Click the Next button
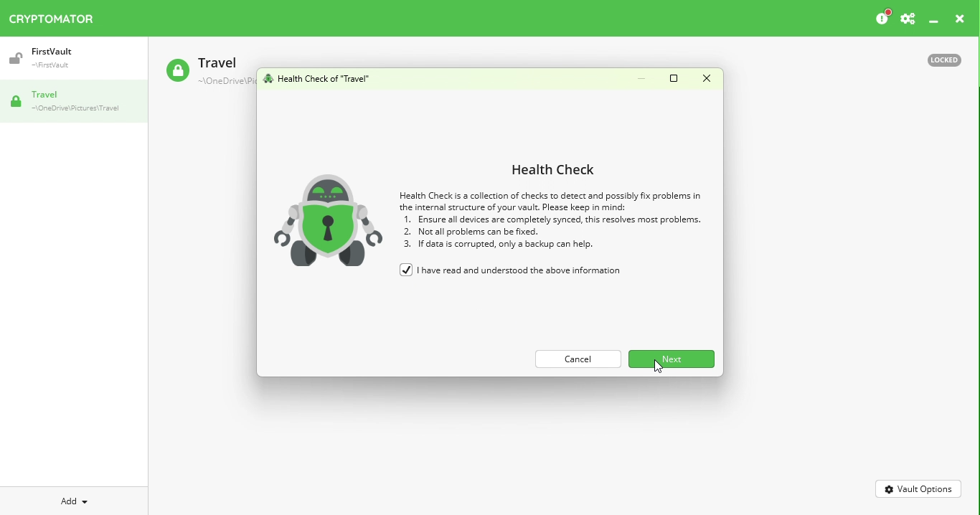The width and height of the screenshot is (980, 515). [x=672, y=359]
